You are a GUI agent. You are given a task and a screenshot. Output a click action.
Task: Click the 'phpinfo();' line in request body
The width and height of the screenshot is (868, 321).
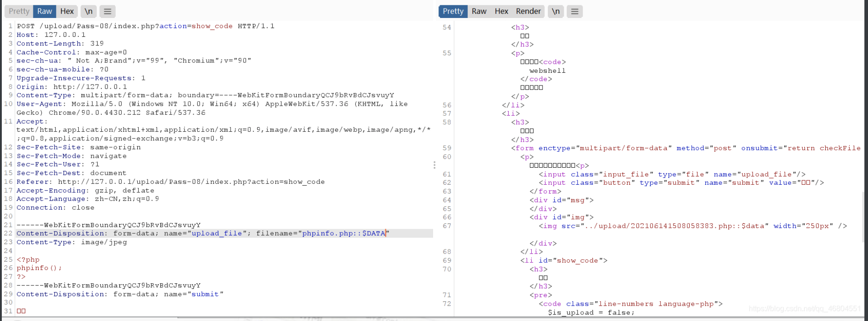click(39, 268)
